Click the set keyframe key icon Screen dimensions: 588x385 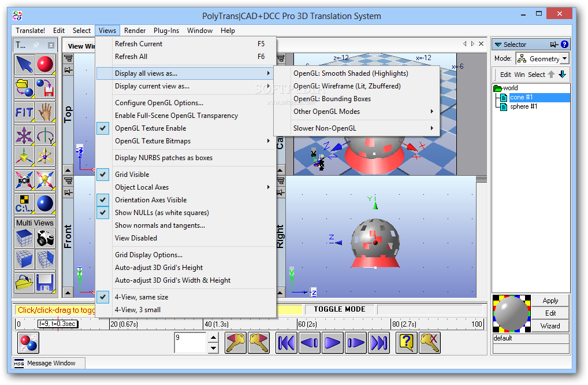(236, 343)
